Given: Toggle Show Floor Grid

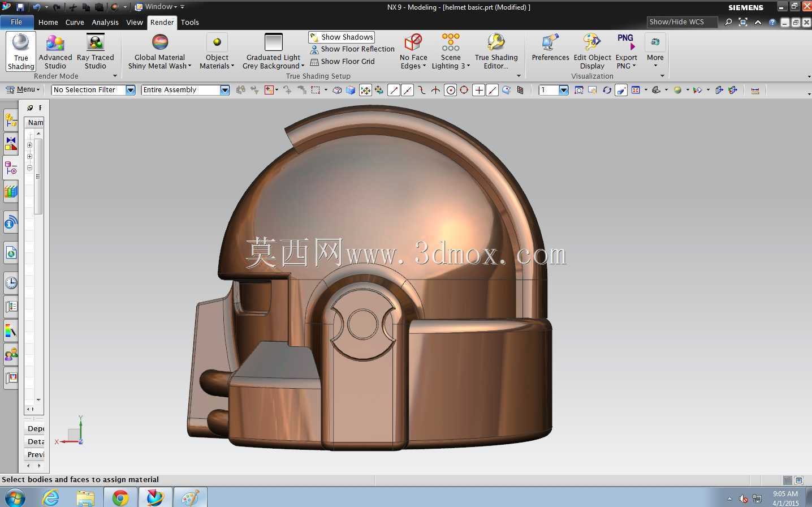Looking at the screenshot, I should click(342, 62).
